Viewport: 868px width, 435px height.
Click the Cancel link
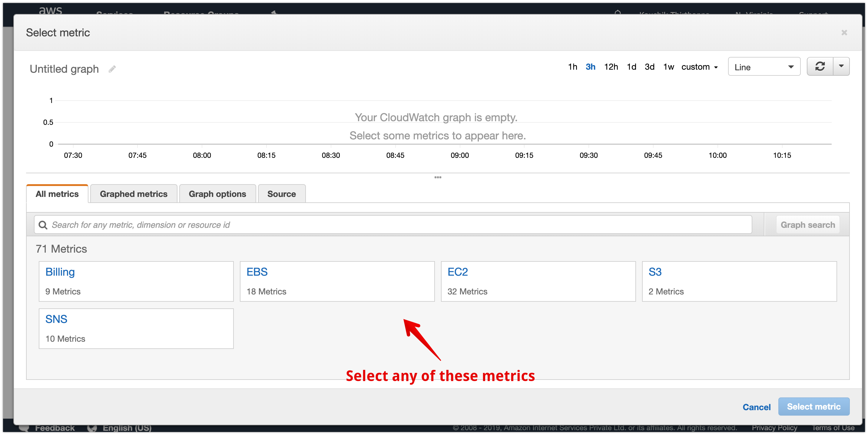756,407
